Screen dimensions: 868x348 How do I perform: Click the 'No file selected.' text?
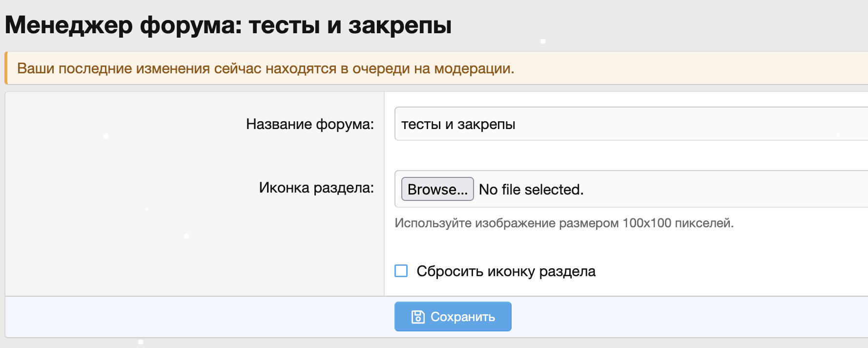coord(531,190)
